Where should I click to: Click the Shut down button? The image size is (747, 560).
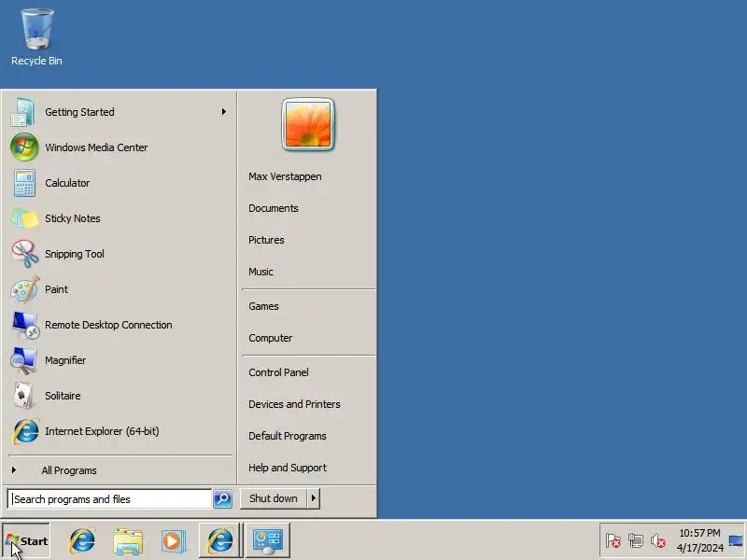[274, 498]
